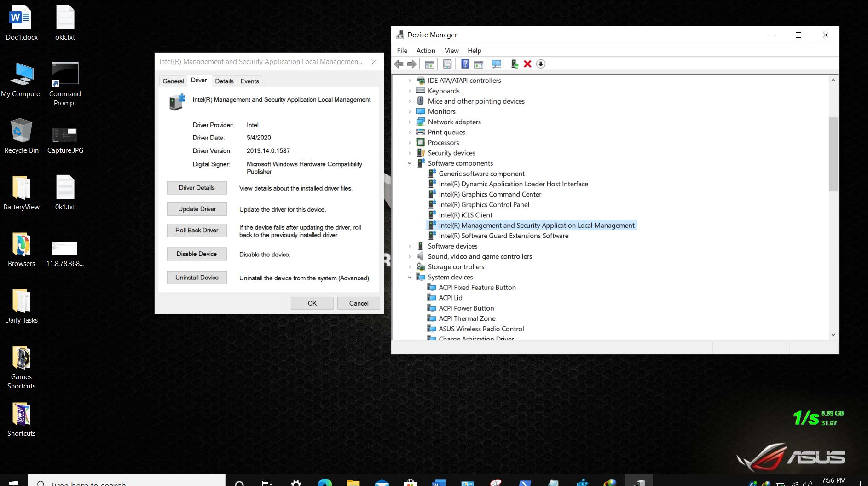Select Intel(R) iCLS Client entry
The image size is (868, 486).
(x=465, y=215)
